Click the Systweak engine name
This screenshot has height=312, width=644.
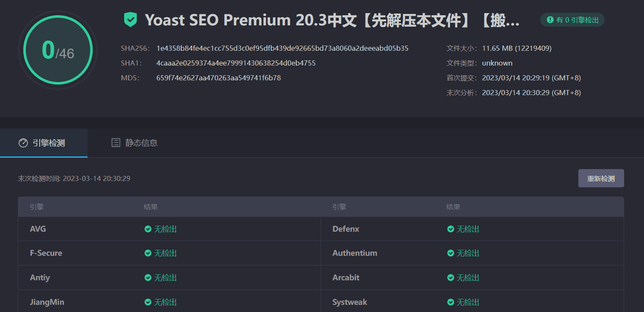pos(350,302)
